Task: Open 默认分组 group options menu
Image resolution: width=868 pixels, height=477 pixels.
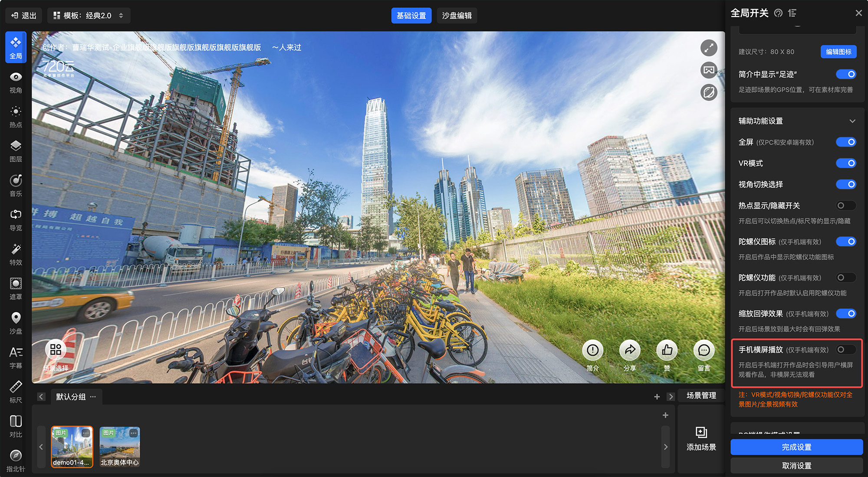Action: (93, 397)
